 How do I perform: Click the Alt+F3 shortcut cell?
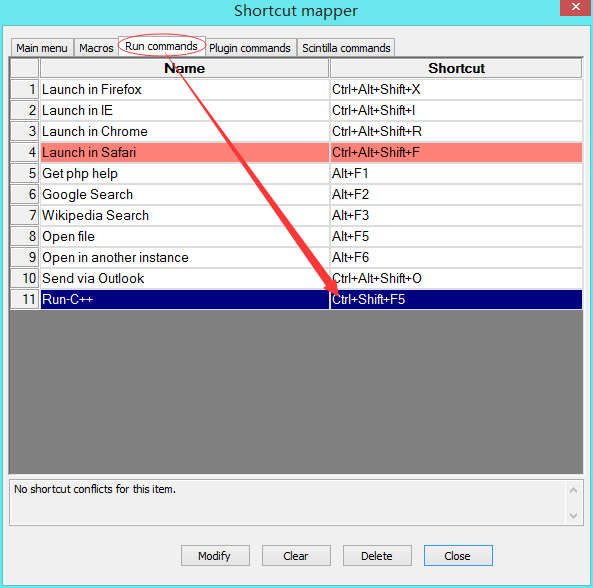click(x=456, y=216)
